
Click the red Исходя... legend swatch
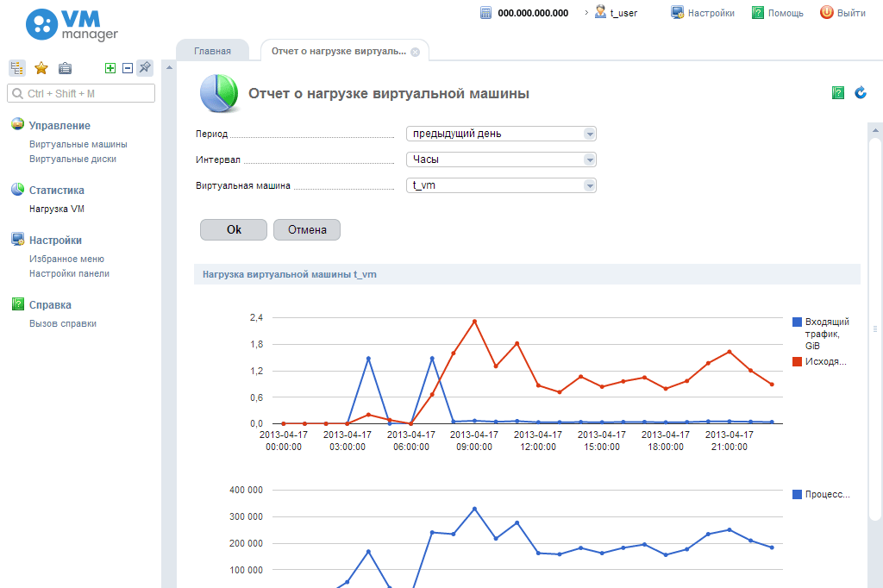(797, 361)
